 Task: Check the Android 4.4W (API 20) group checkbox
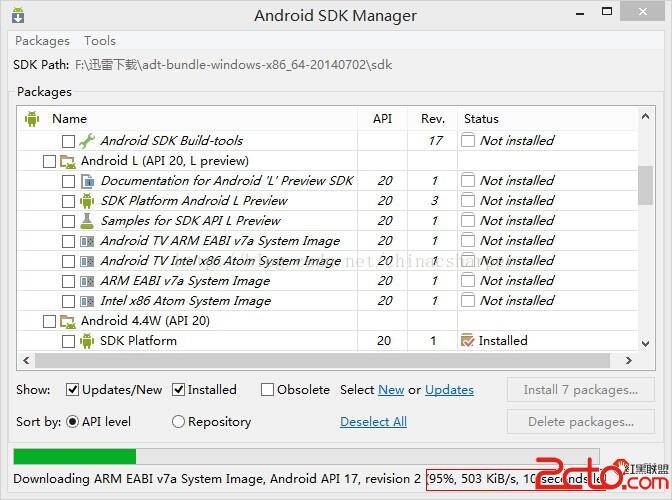click(x=49, y=321)
